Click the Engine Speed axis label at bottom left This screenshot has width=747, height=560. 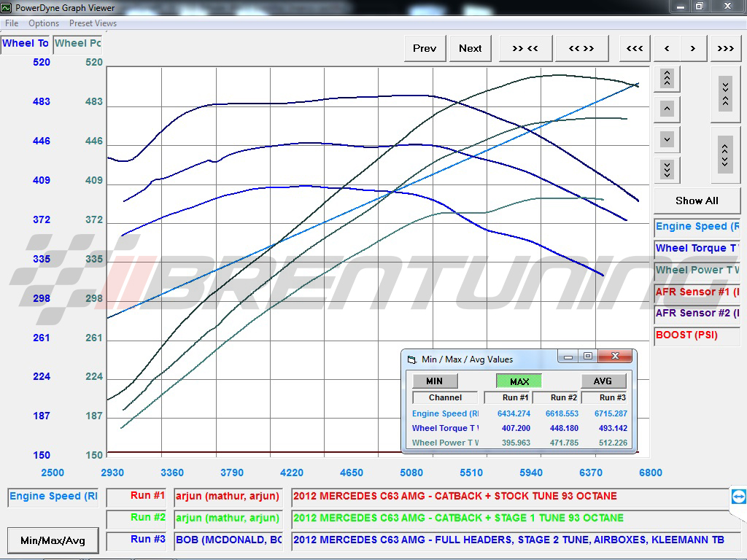53,496
